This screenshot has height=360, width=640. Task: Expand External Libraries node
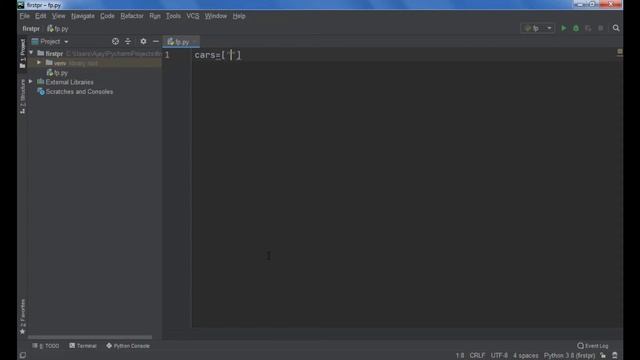[x=31, y=82]
